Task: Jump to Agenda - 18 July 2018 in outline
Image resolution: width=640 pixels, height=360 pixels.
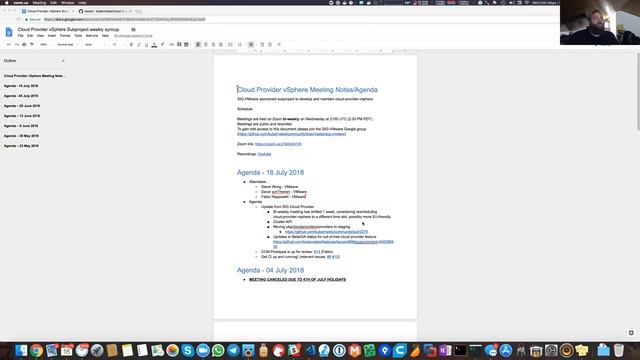Action: coord(21,86)
